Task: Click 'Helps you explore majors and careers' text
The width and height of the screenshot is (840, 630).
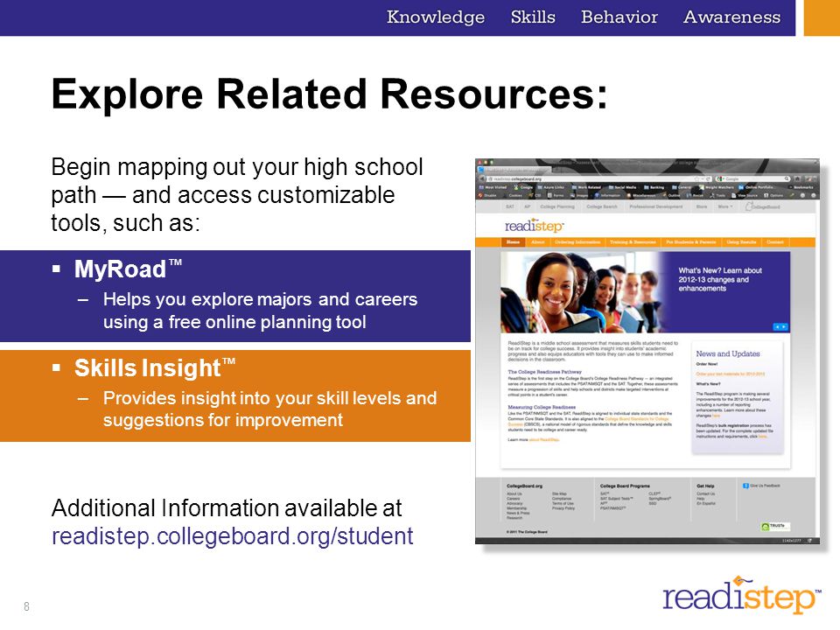Action: [261, 299]
